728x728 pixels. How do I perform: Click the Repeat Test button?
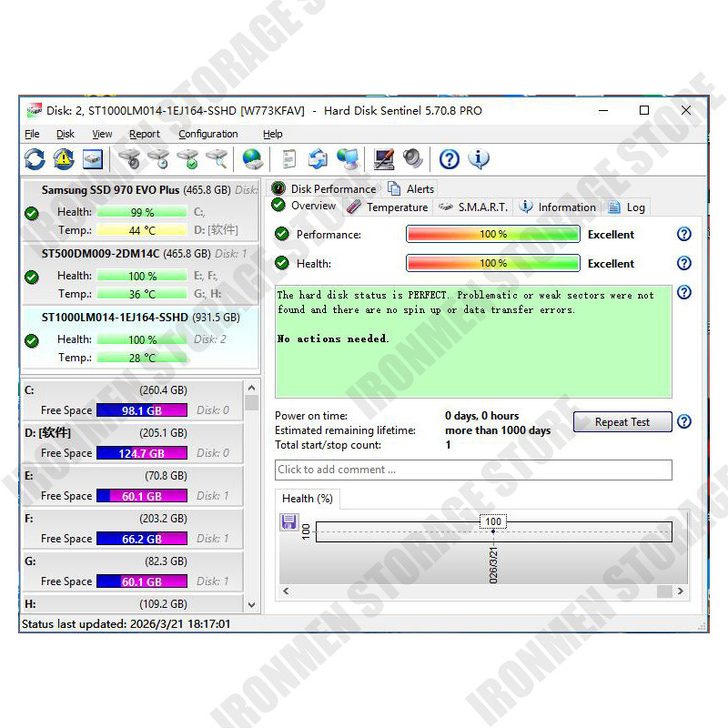pos(622,421)
